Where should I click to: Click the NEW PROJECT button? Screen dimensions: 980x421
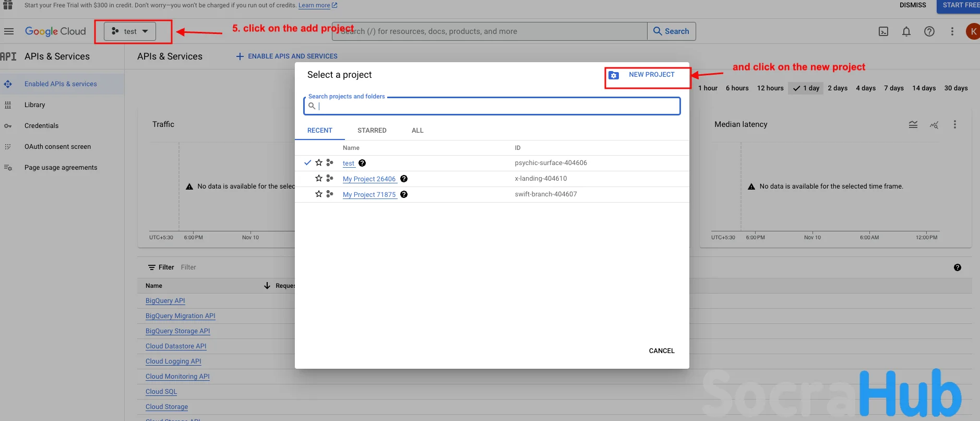click(647, 75)
